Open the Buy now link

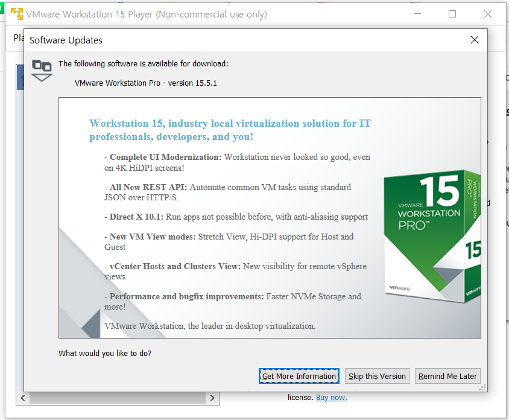pos(332,397)
